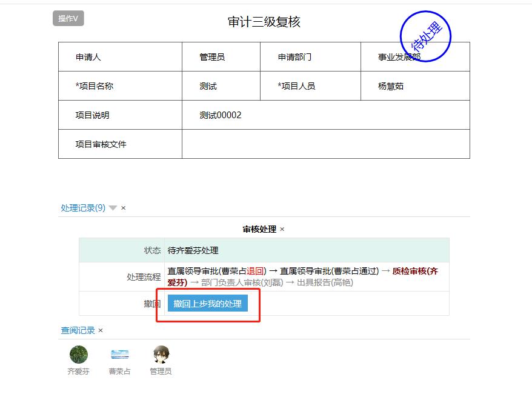The width and height of the screenshot is (532, 397).
Task: Click the *项目人员 label cell
Action: (310, 86)
